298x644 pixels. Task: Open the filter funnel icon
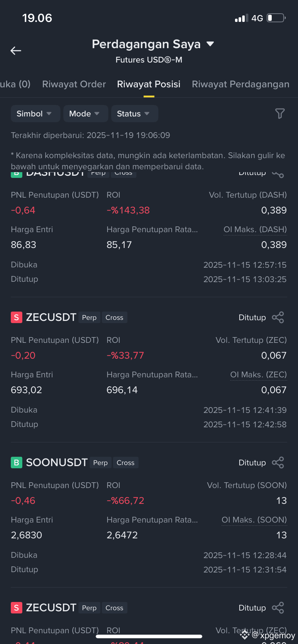point(280,114)
